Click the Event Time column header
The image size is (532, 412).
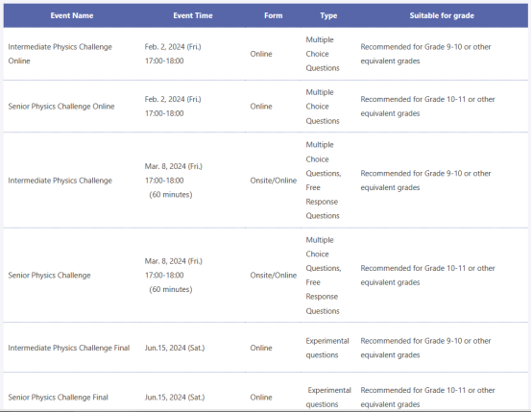point(193,15)
